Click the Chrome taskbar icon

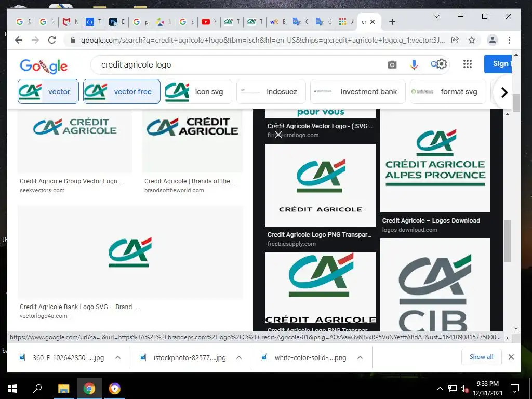pos(89,389)
